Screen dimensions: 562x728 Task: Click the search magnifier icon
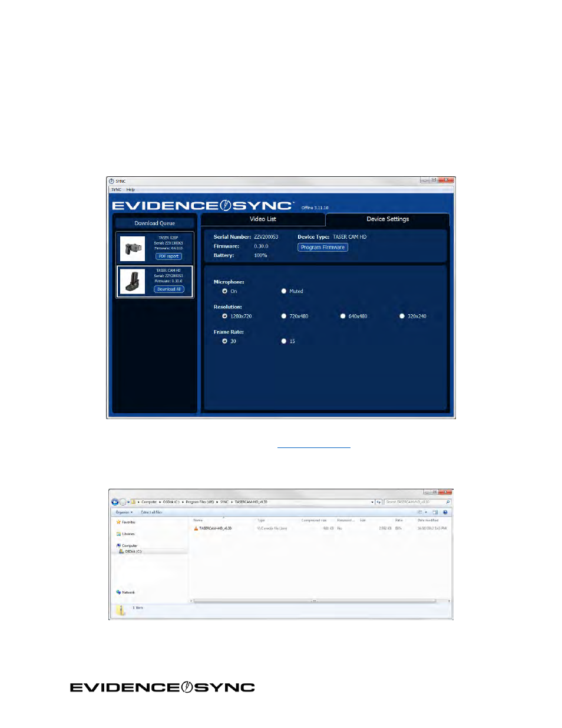pyautogui.click(x=448, y=502)
